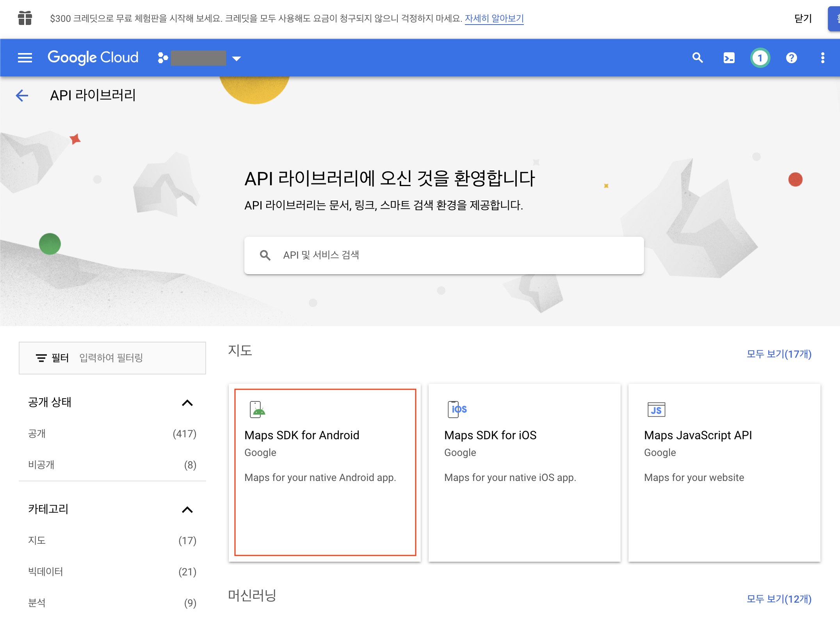The image size is (840, 621).
Task: Open the hamburger navigation menu
Action: (25, 58)
